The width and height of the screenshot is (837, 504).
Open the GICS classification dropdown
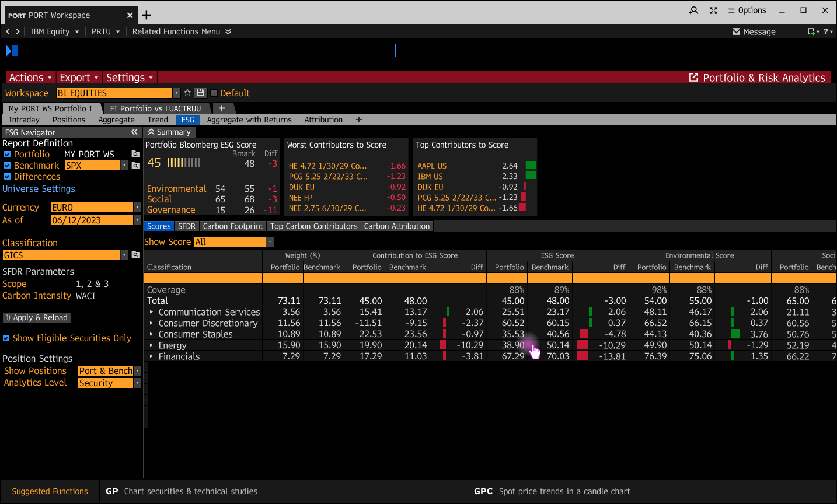[124, 256]
